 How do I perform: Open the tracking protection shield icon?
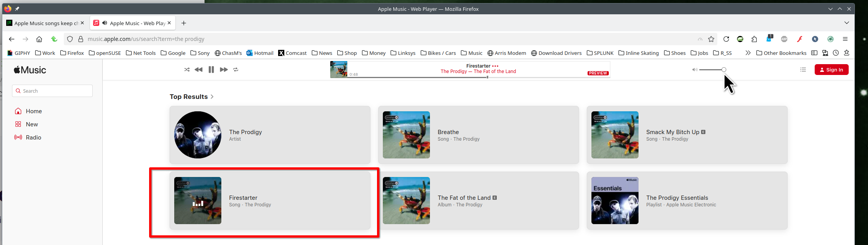[x=70, y=39]
